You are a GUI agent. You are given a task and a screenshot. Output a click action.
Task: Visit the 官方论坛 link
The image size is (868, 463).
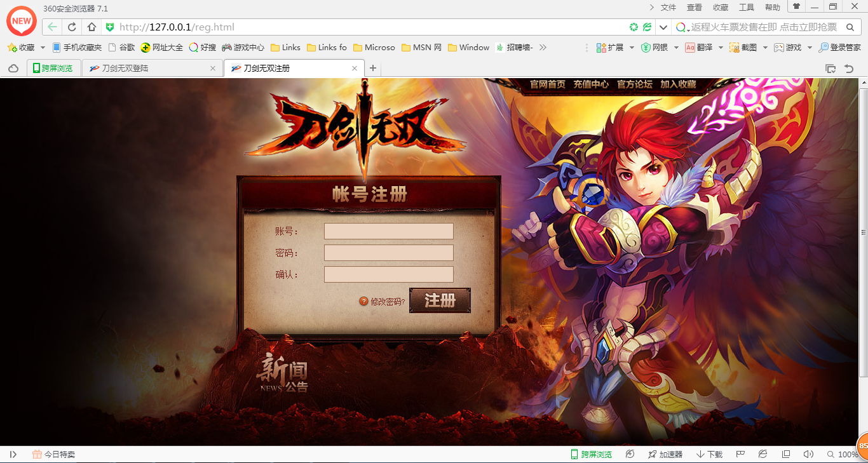635,84
